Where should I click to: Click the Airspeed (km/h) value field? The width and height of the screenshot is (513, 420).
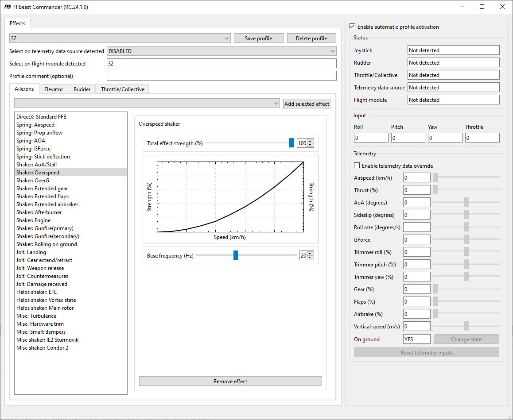click(416, 178)
